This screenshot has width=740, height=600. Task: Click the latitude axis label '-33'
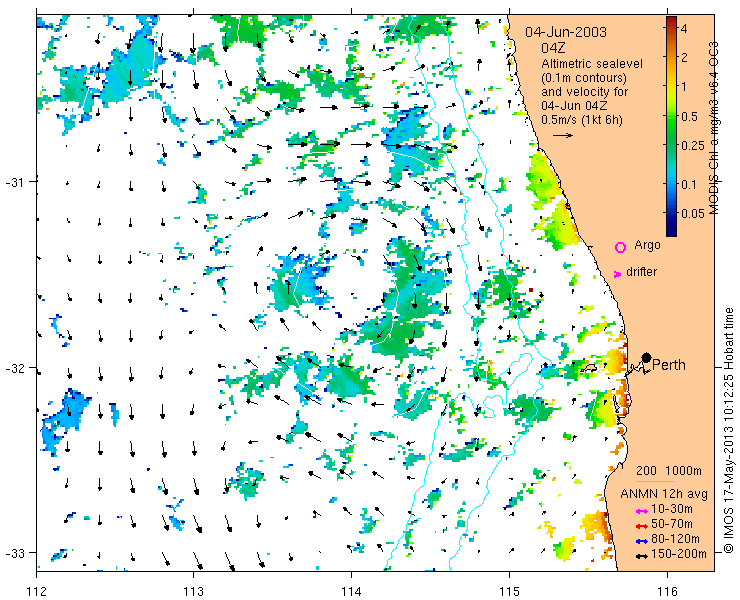click(x=15, y=552)
